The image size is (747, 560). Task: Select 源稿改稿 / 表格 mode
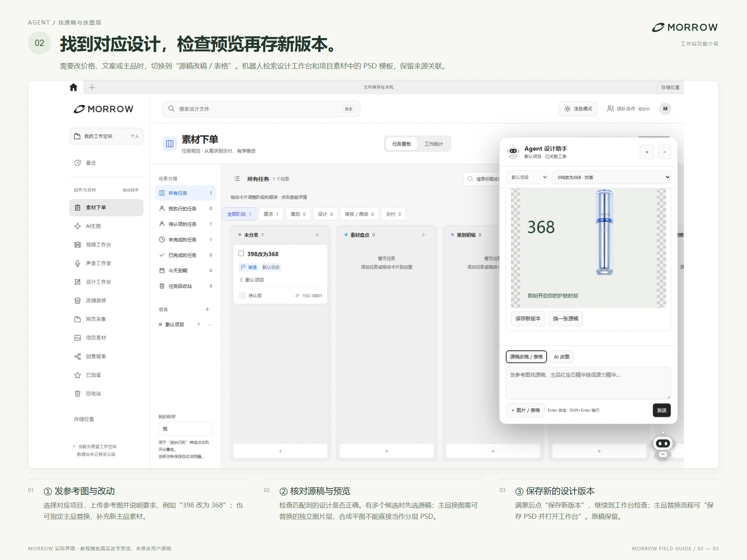coord(526,357)
